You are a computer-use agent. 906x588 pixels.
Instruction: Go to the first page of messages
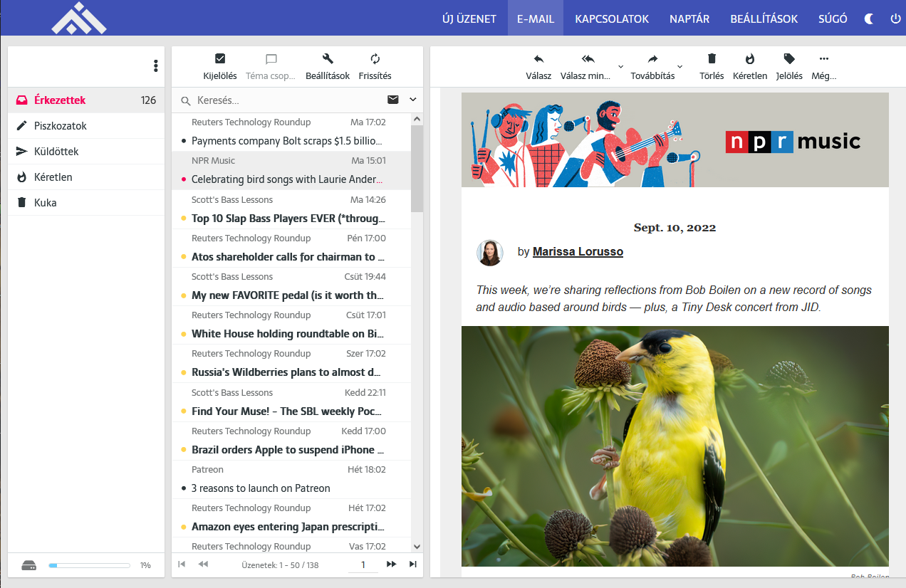coord(182,565)
